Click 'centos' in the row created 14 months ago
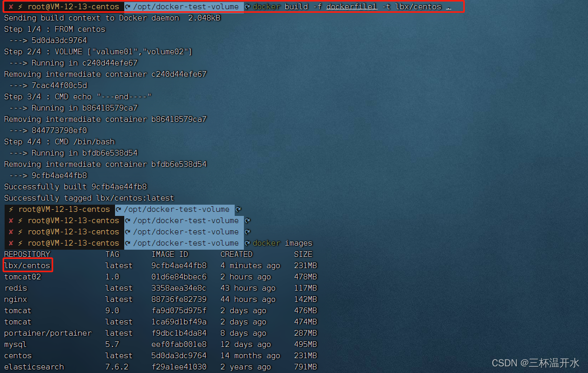The height and width of the screenshot is (373, 588). [17, 356]
